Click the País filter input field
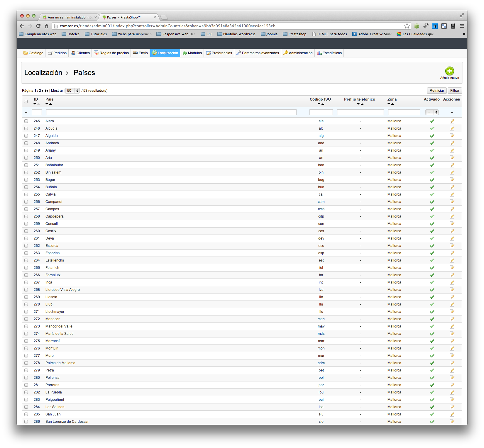 [x=171, y=112]
